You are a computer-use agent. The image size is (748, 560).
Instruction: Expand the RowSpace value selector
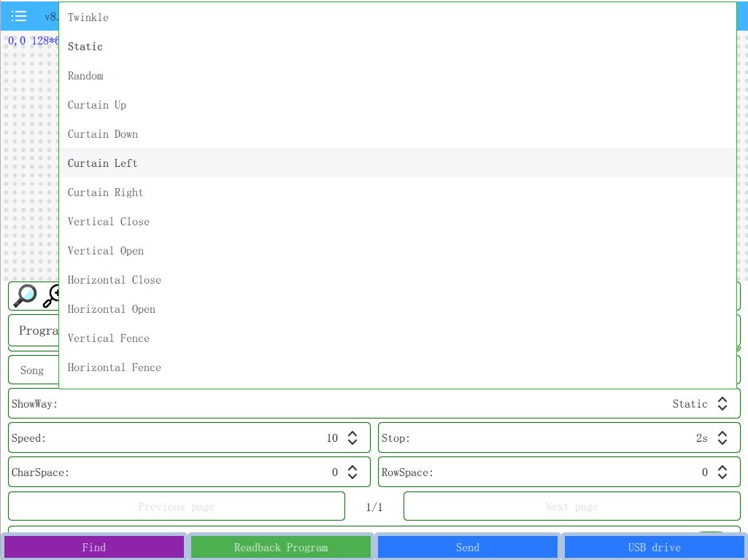(722, 472)
